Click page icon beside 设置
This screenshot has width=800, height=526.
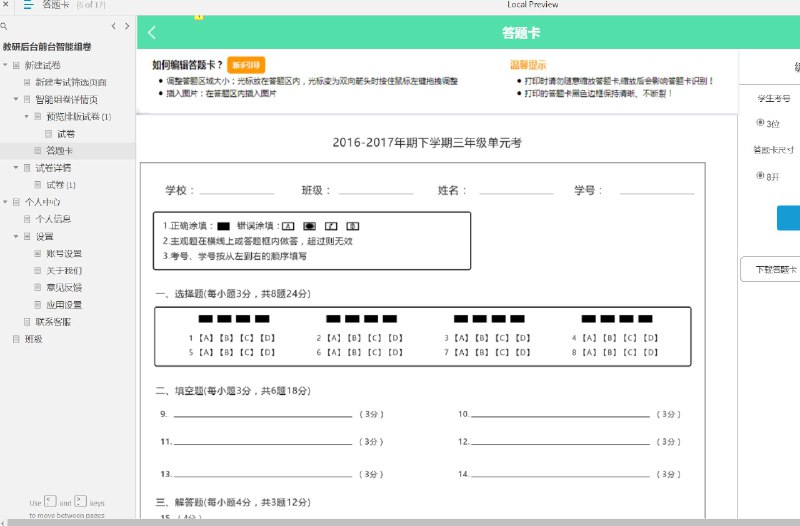point(27,236)
